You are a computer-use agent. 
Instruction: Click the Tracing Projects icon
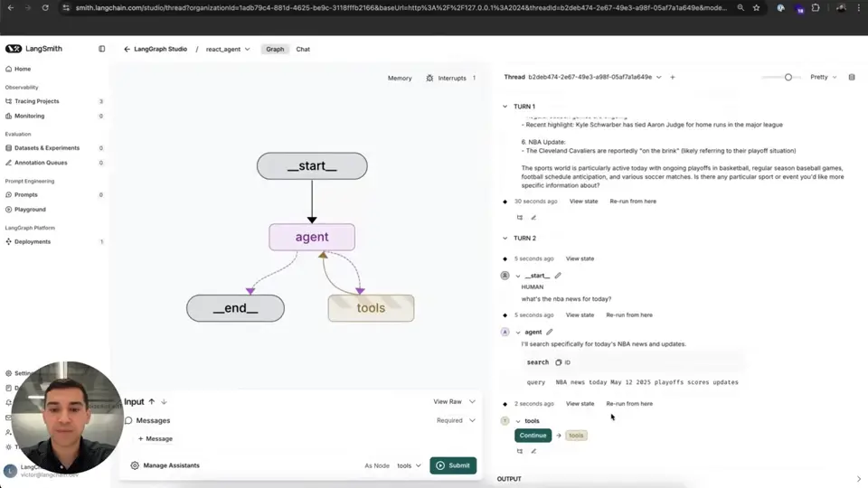(8, 101)
